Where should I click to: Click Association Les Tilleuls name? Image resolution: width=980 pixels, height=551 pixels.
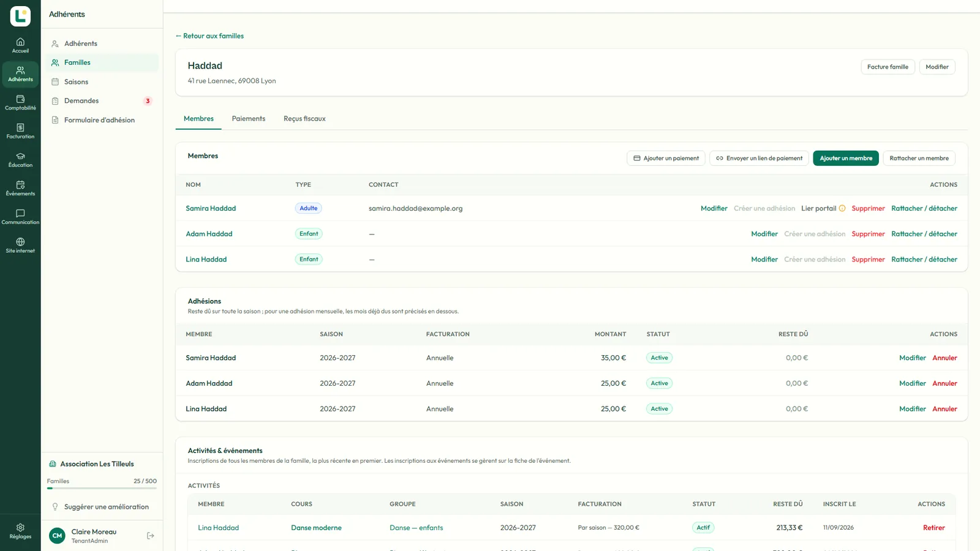97,464
